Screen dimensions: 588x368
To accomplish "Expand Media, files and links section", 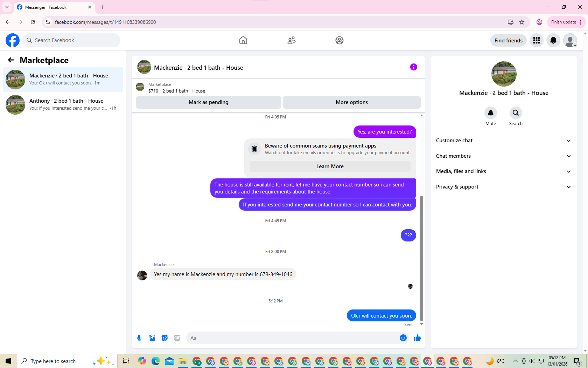I will (x=504, y=171).
